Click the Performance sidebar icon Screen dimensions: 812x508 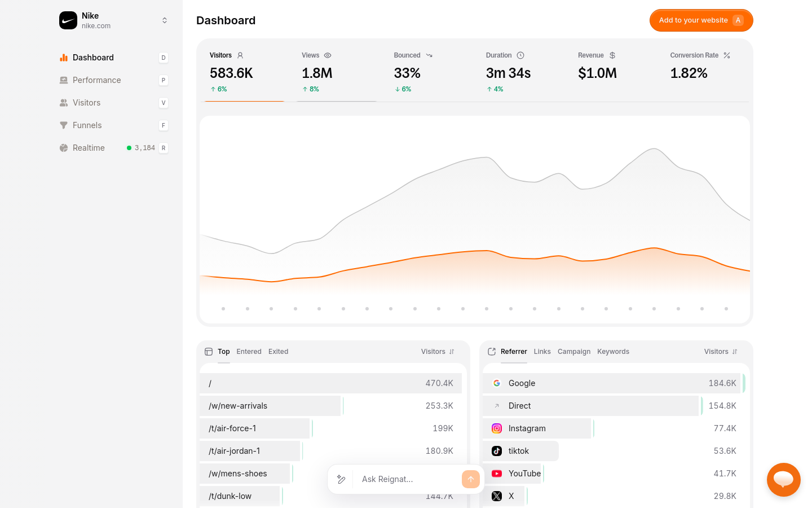point(64,80)
